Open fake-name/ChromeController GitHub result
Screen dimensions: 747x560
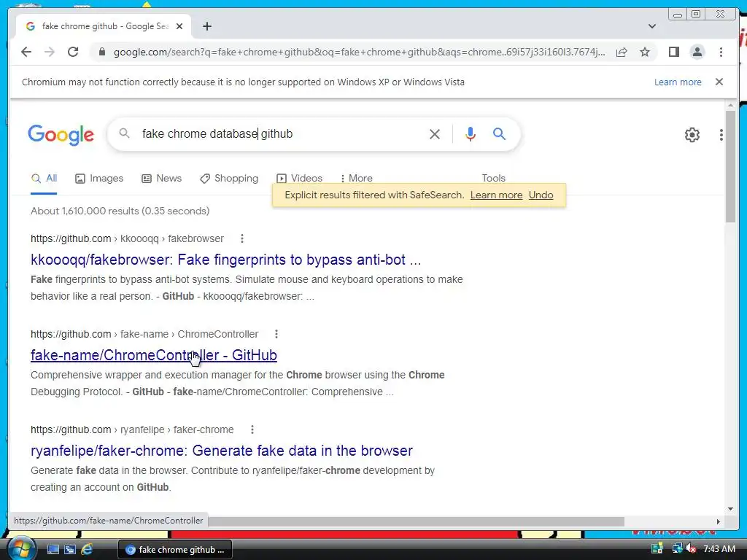pos(154,355)
